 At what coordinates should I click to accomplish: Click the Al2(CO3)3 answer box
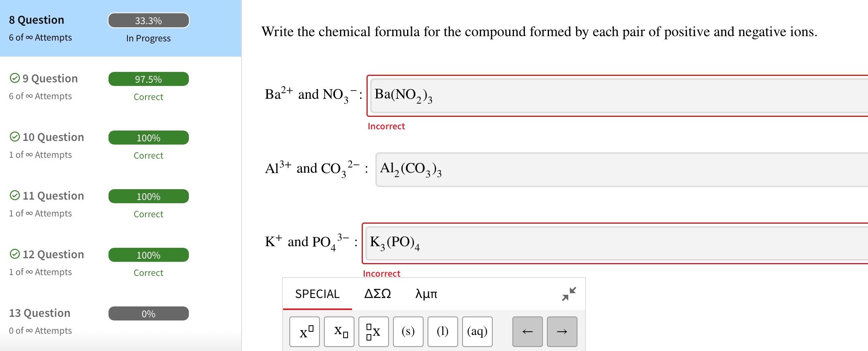coord(563,169)
